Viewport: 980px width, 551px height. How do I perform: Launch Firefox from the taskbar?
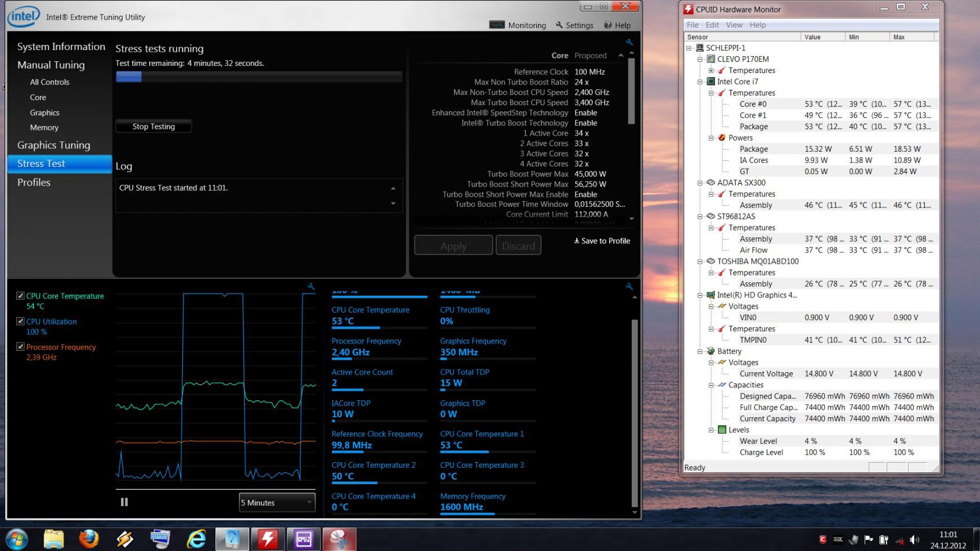click(x=89, y=539)
